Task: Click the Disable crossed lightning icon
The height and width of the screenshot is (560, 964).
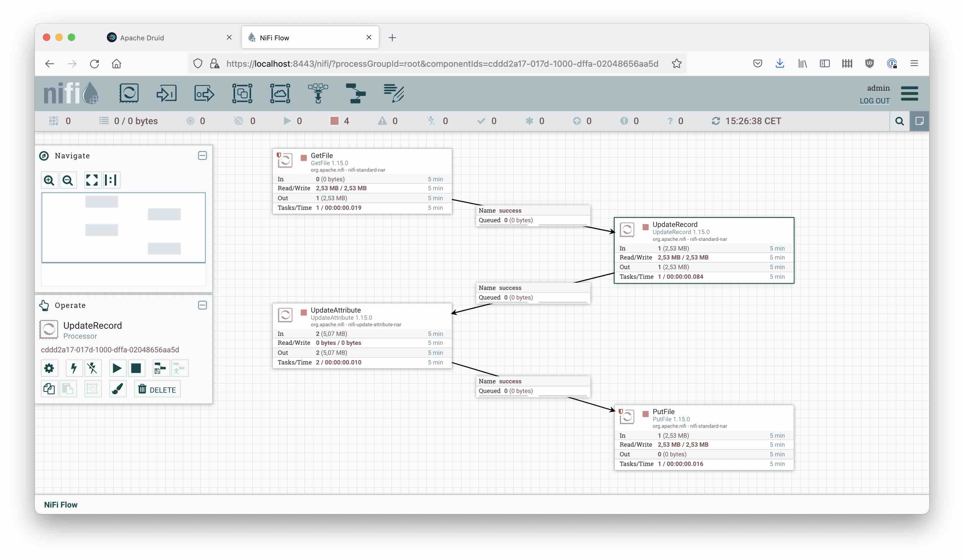Action: pyautogui.click(x=92, y=368)
